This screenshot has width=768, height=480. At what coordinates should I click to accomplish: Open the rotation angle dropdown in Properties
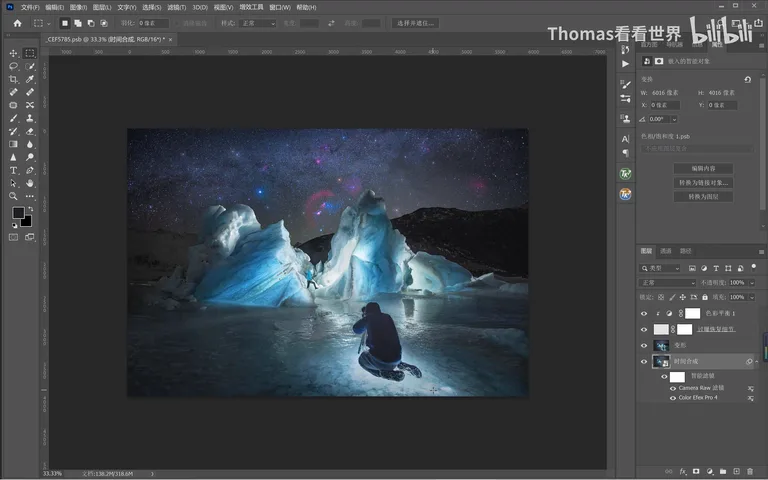click(674, 119)
